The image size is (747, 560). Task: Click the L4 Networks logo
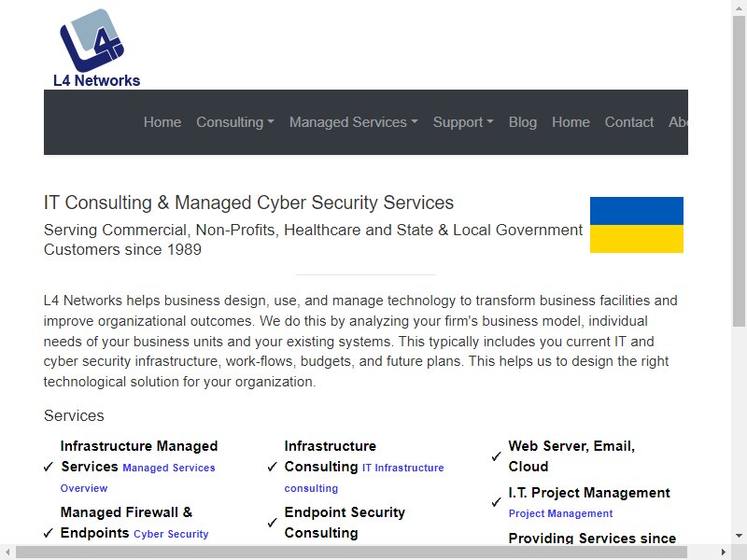click(x=97, y=49)
